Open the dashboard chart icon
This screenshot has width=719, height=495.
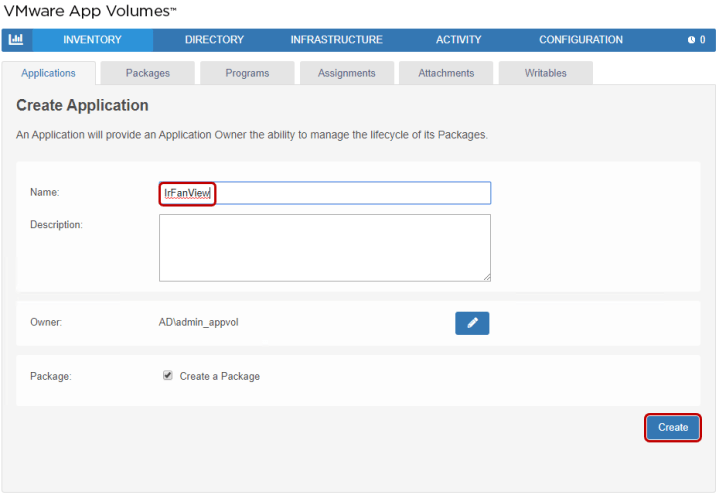pyautogui.click(x=16, y=40)
